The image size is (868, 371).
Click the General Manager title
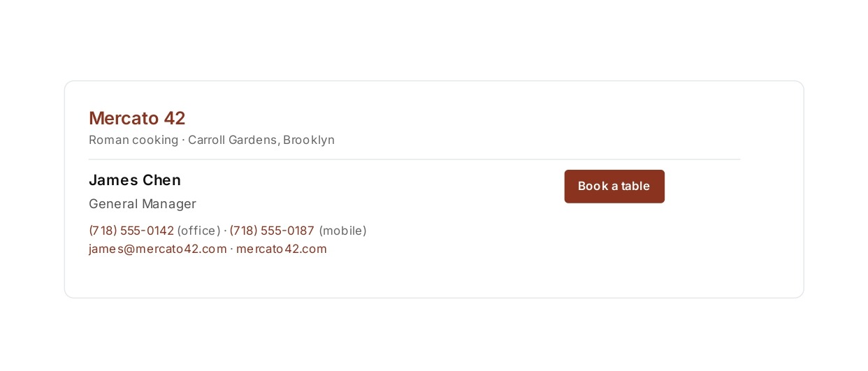pyautogui.click(x=143, y=204)
